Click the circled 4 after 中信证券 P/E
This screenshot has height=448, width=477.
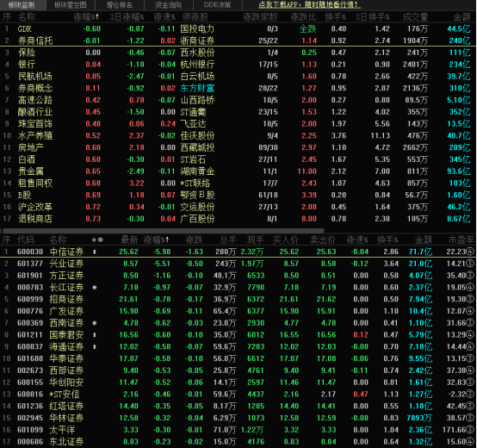470,252
